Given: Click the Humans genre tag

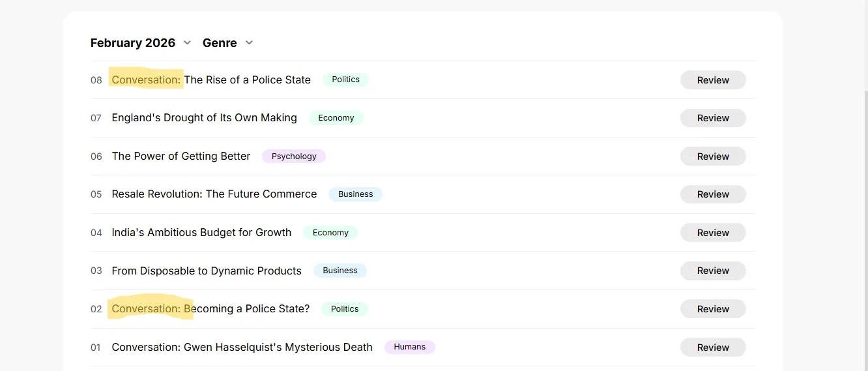Looking at the screenshot, I should (x=410, y=347).
